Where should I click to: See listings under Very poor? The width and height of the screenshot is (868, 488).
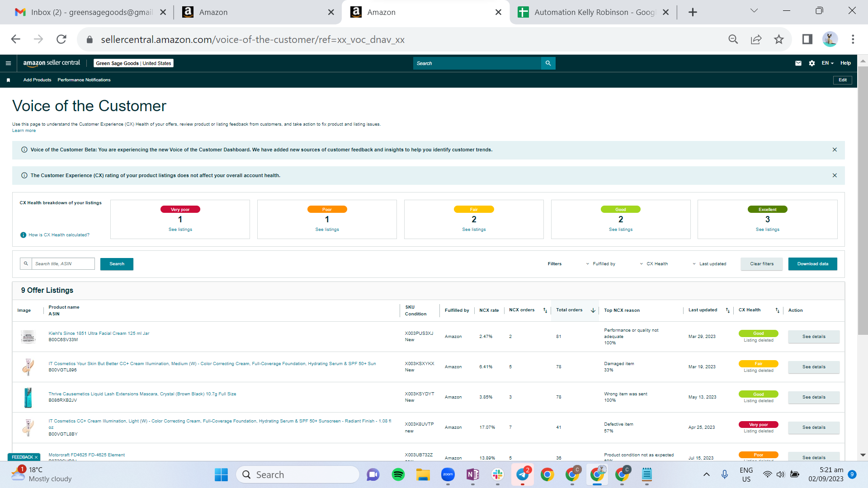(x=180, y=230)
